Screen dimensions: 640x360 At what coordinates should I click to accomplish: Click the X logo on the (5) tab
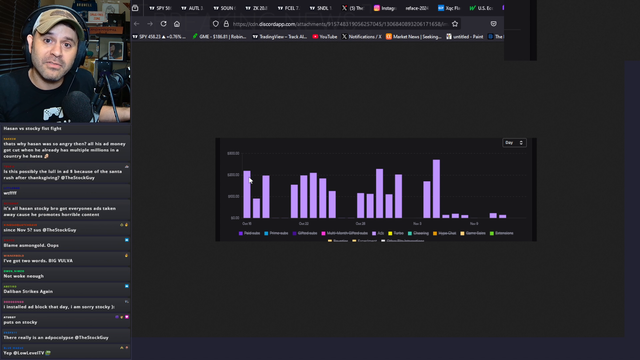(x=344, y=8)
